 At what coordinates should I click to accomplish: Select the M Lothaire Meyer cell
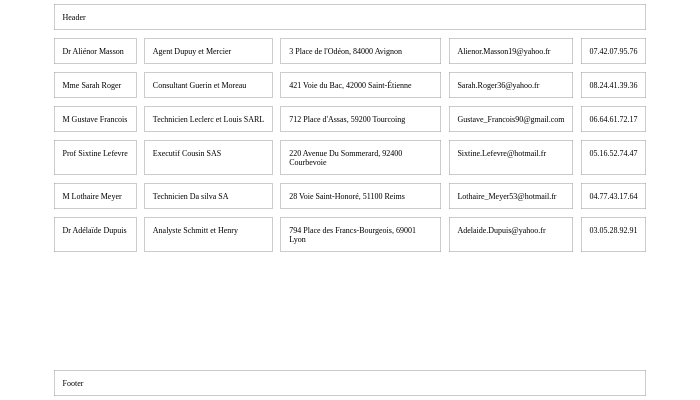pyautogui.click(x=95, y=196)
